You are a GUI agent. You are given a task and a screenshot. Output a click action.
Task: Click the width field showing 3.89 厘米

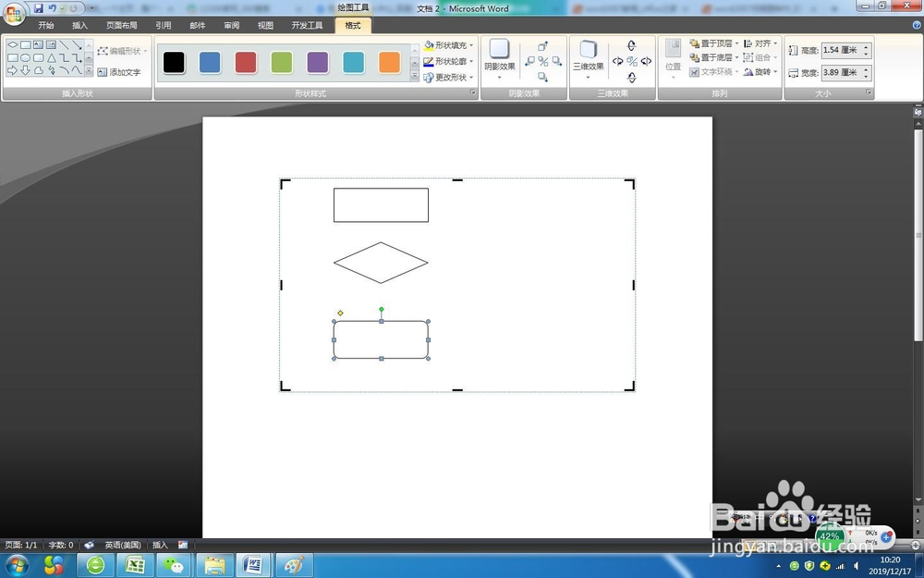click(x=842, y=72)
